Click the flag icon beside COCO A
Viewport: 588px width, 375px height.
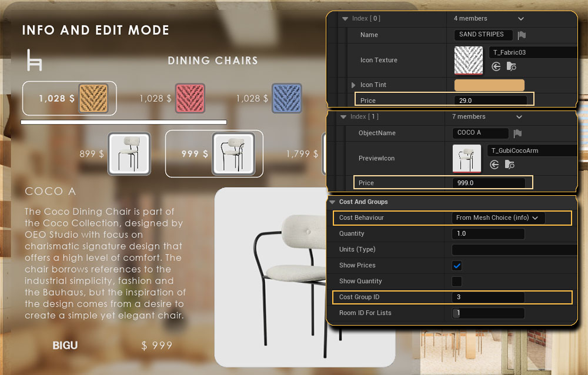tap(517, 133)
